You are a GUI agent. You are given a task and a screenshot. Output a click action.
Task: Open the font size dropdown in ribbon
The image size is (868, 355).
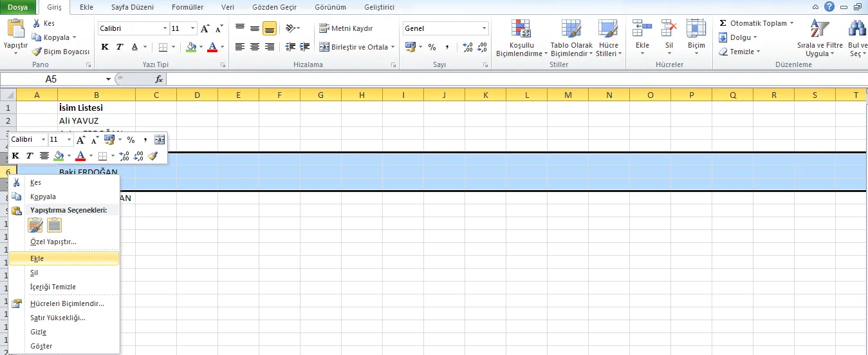click(x=192, y=29)
